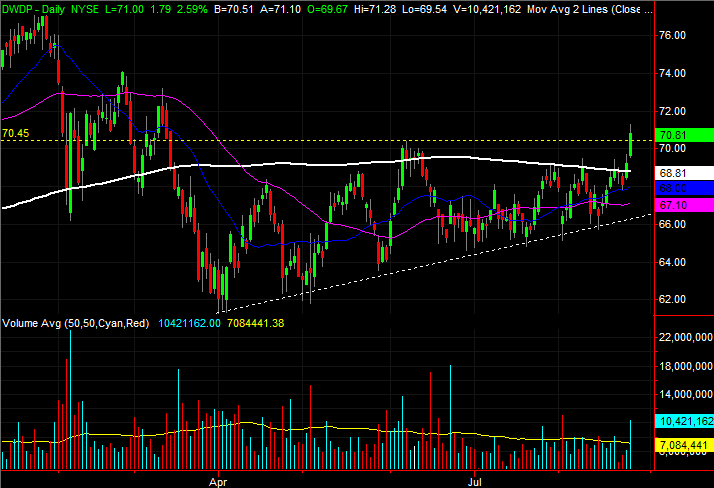Click the 22,000,000 volume axis label
The width and height of the screenshot is (714, 488).
click(685, 337)
